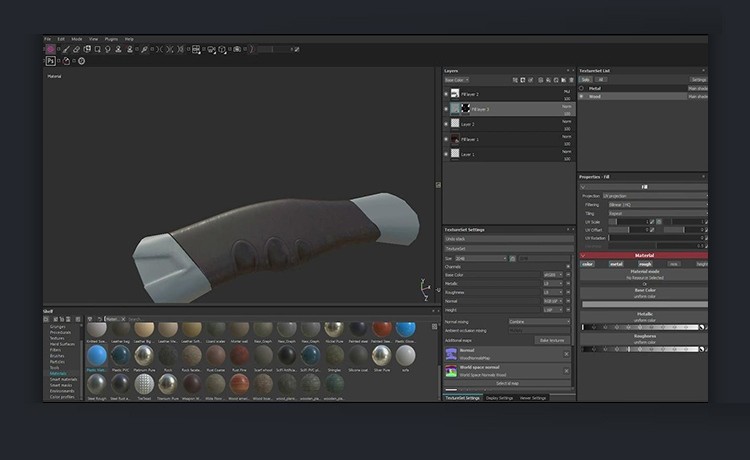Adjust the Metallic slider

click(x=642, y=327)
